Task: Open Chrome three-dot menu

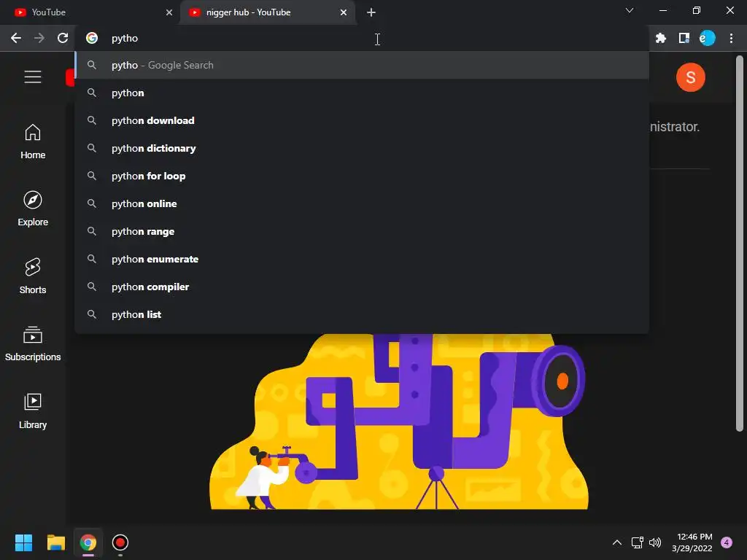Action: (731, 38)
